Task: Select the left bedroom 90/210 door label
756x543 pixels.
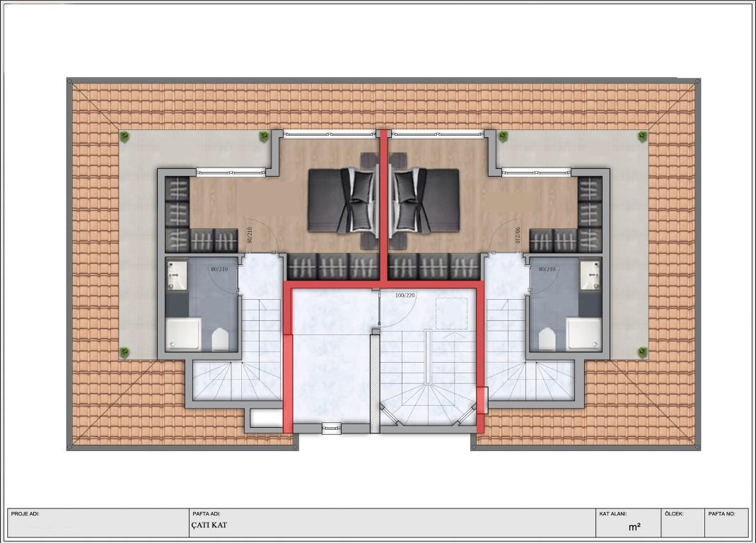Action: click(x=250, y=235)
